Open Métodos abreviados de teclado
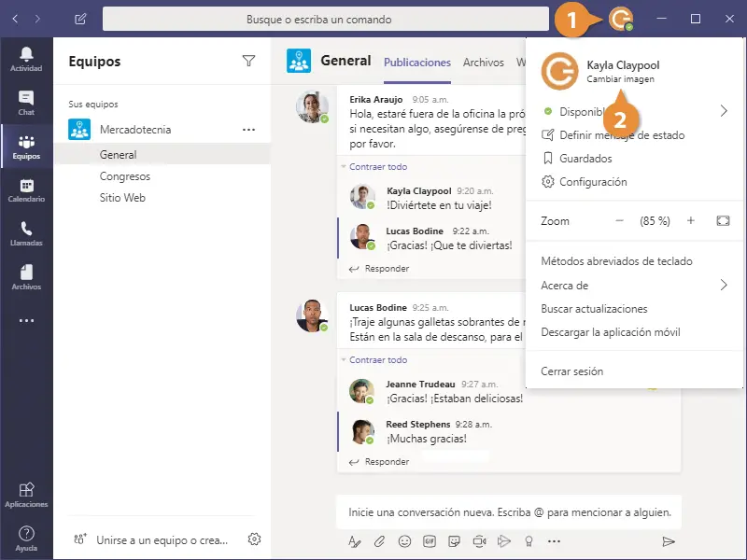 pos(616,261)
